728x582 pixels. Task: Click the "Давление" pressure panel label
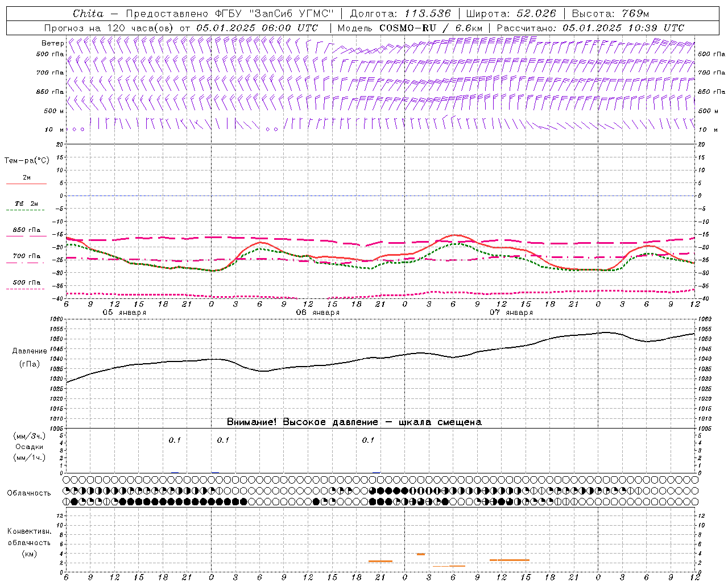point(30,351)
